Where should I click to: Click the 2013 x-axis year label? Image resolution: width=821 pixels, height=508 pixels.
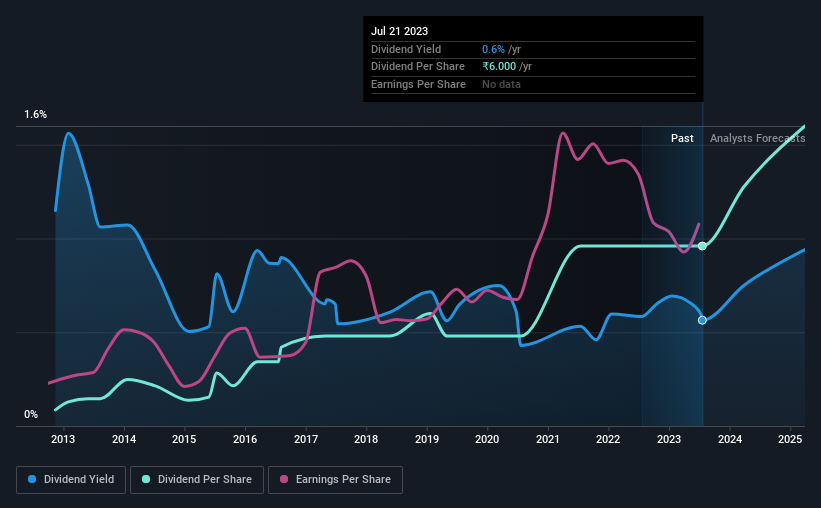(x=63, y=439)
